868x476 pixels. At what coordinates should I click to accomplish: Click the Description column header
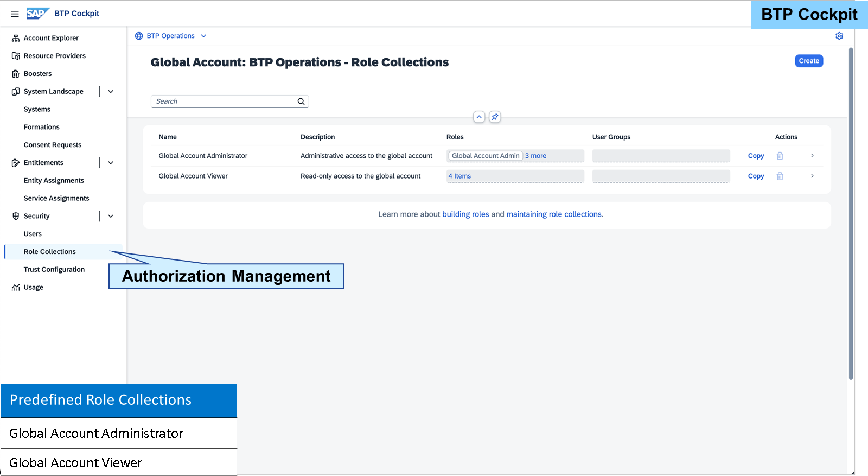(x=318, y=137)
